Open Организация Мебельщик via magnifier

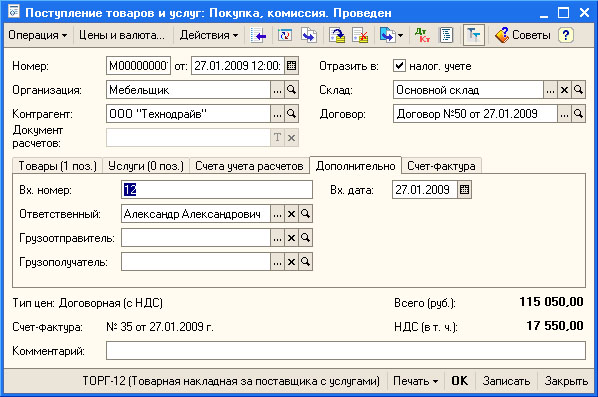291,90
